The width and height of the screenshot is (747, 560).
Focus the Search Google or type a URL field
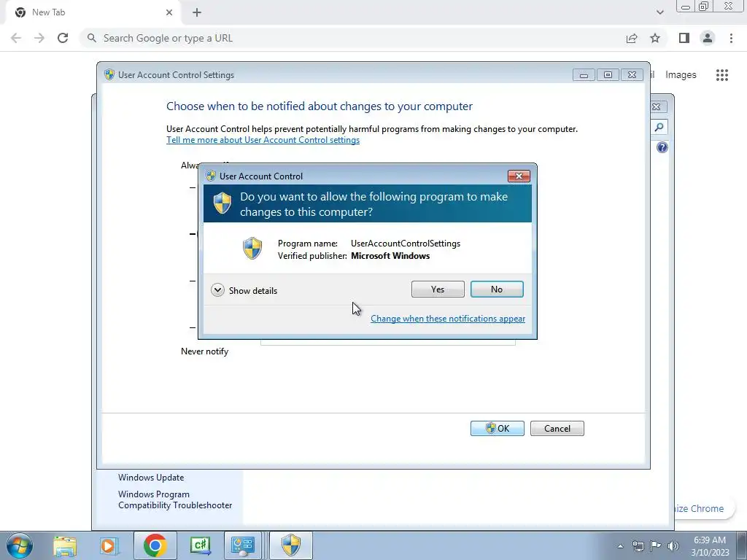[352, 38]
